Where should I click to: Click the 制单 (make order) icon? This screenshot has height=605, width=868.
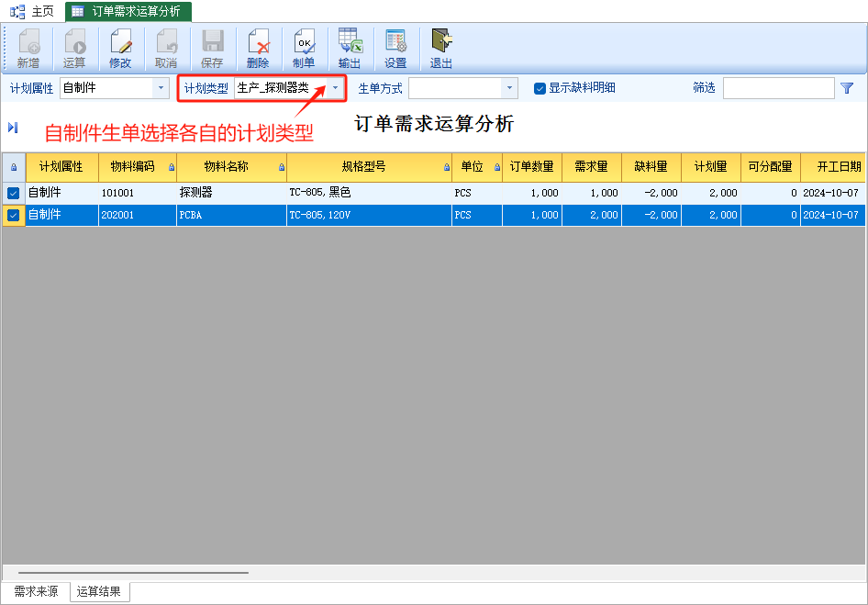pos(304,49)
